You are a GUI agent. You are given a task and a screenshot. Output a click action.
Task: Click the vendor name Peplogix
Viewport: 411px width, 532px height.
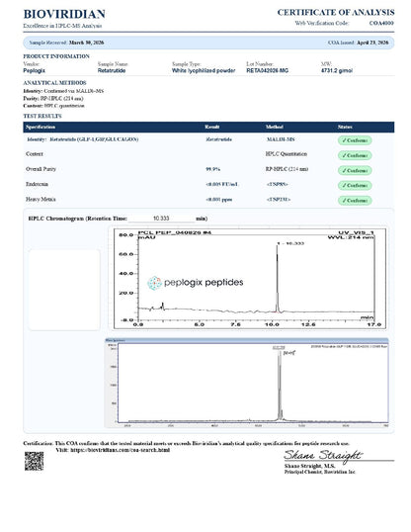pyautogui.click(x=34, y=70)
